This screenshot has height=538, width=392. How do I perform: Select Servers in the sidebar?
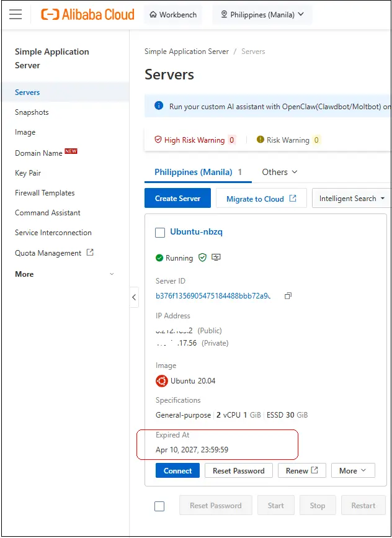(27, 92)
